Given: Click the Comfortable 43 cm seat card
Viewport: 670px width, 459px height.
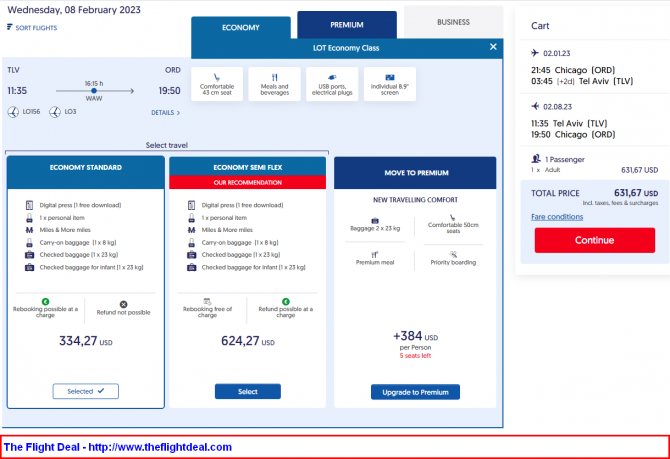Looking at the screenshot, I should pos(217,84).
